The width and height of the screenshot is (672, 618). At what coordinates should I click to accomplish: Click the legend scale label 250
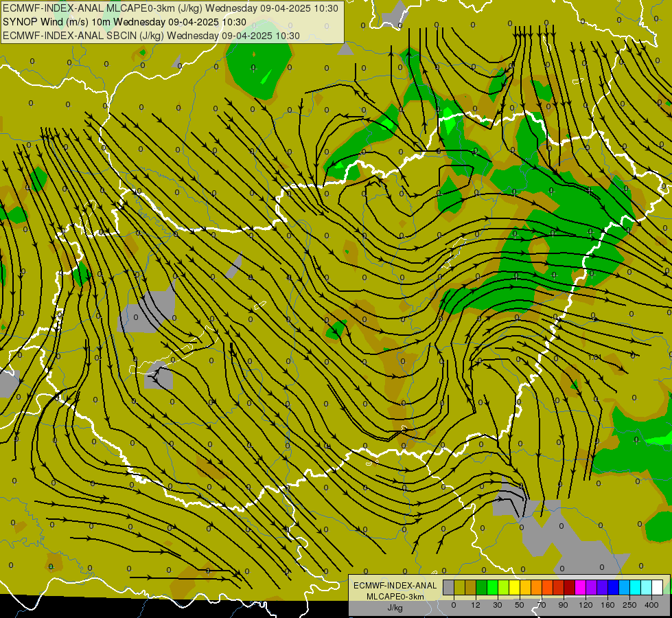(629, 605)
